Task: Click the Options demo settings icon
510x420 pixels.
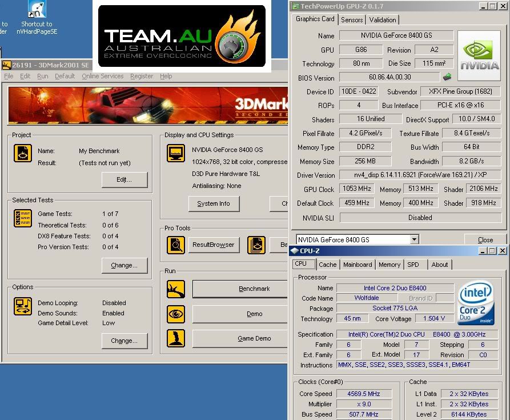Action: click(x=22, y=306)
